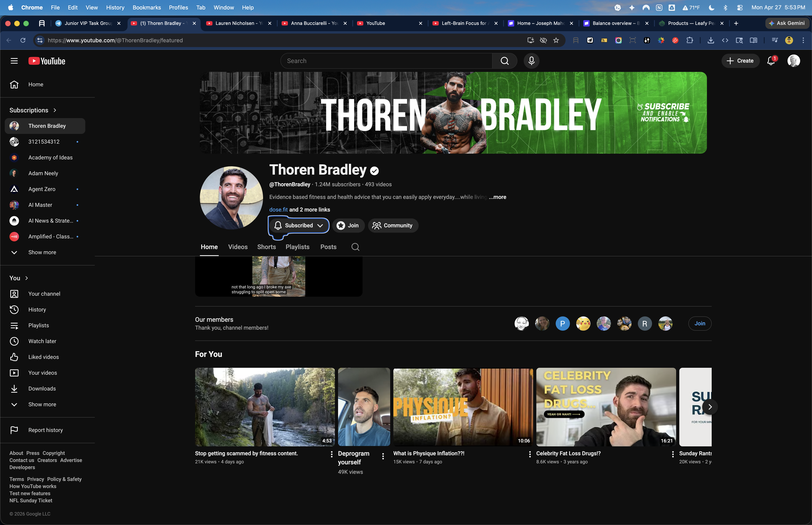Click the YouTube logo
This screenshot has width=812, height=525.
(47, 61)
